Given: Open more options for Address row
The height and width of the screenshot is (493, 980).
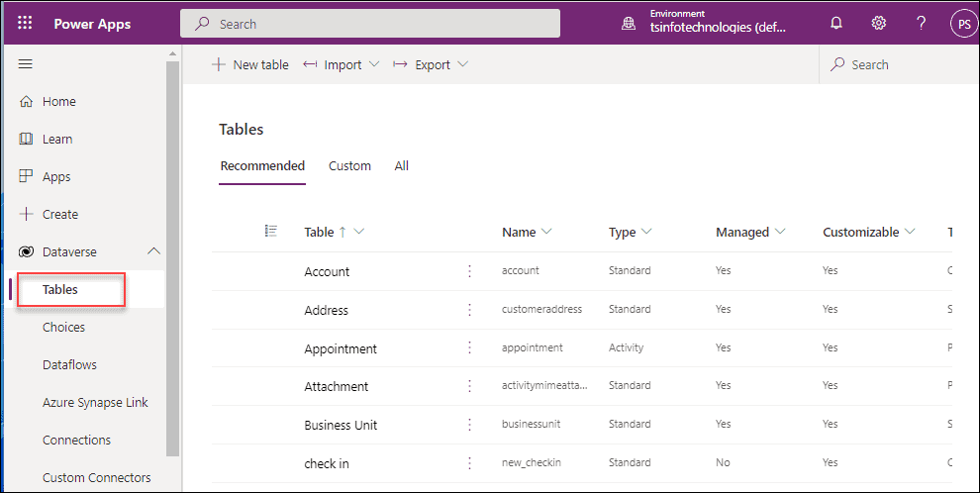Looking at the screenshot, I should pyautogui.click(x=470, y=309).
